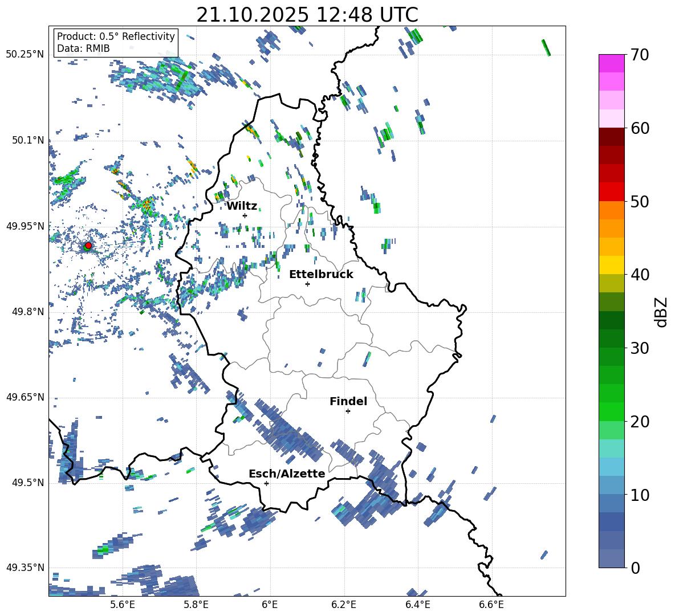
Task: Click the 6.6°E longitude label
Action: [491, 605]
